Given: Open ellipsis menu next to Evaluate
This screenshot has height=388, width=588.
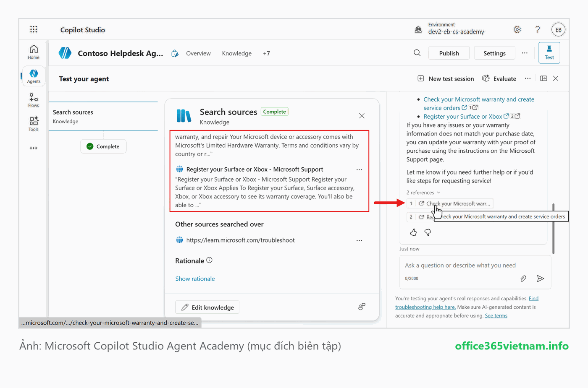Looking at the screenshot, I should point(528,78).
